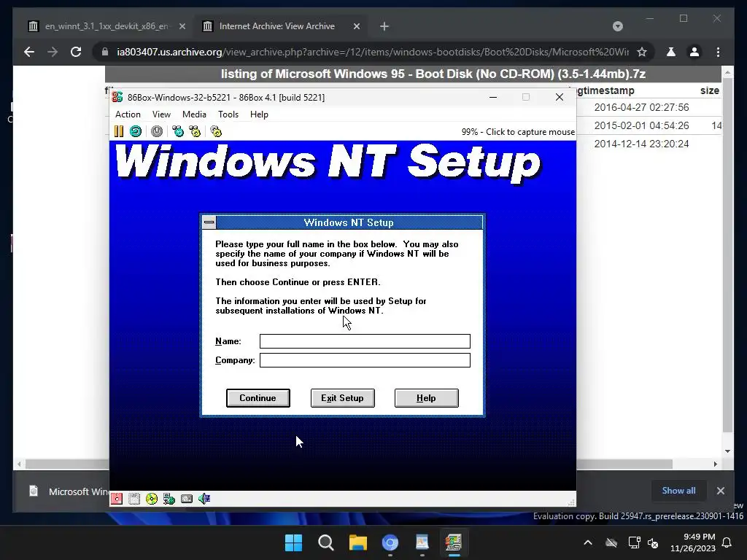Click the scroll right arrow of horizontal scrollbar
The height and width of the screenshot is (560, 747).
(715, 464)
